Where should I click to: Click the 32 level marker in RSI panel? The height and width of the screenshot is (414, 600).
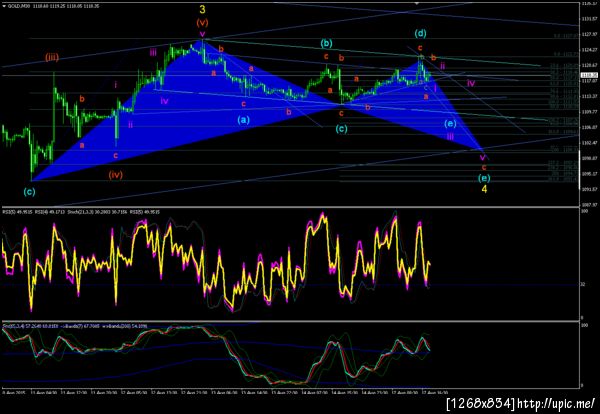point(582,284)
